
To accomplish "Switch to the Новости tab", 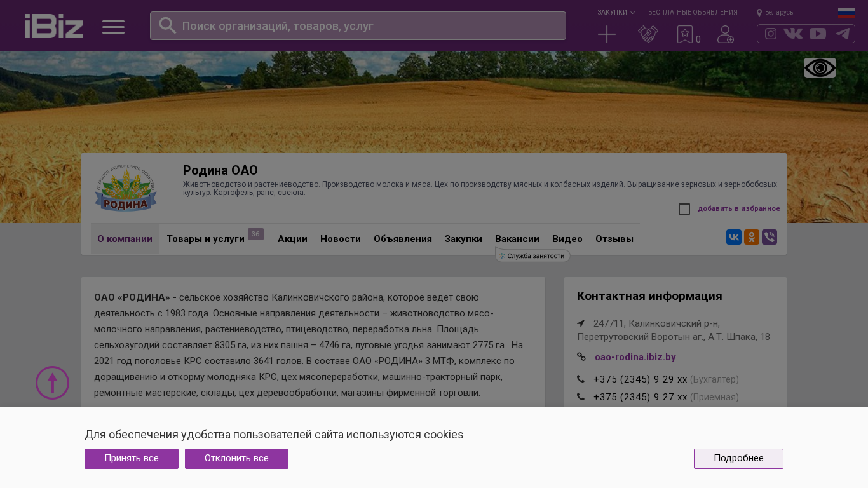I will 341,239.
